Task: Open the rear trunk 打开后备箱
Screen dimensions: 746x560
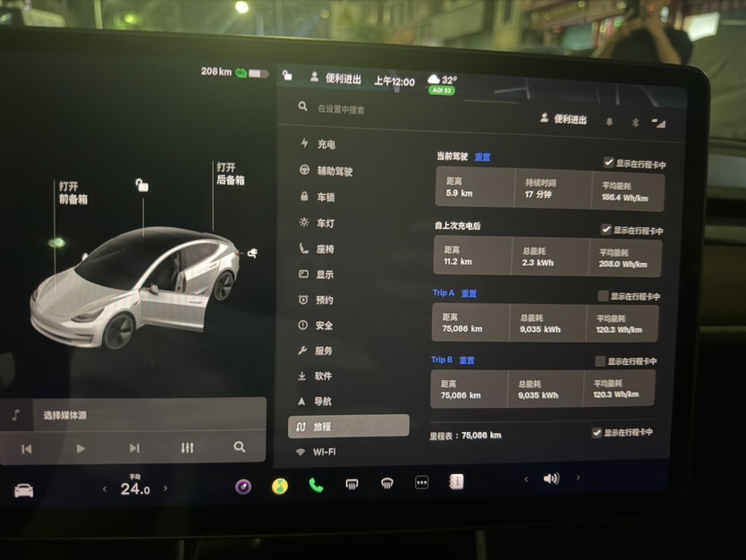Action: 231,174
